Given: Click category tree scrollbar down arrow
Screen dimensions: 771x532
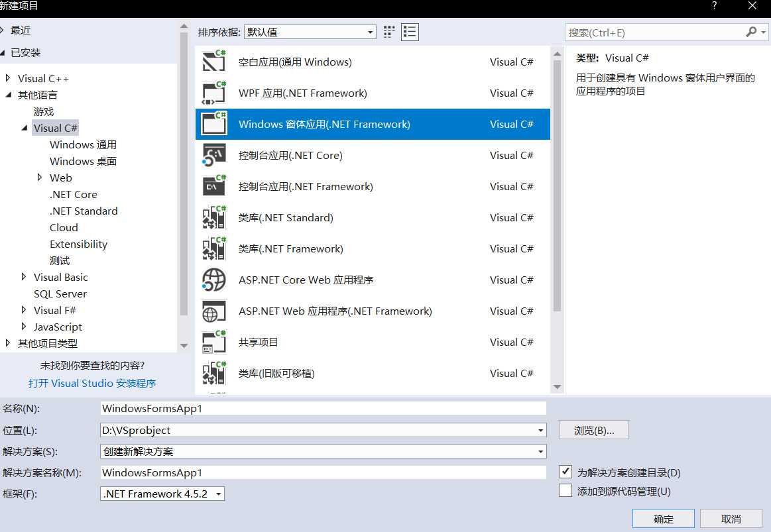Looking at the screenshot, I should tap(184, 346).
